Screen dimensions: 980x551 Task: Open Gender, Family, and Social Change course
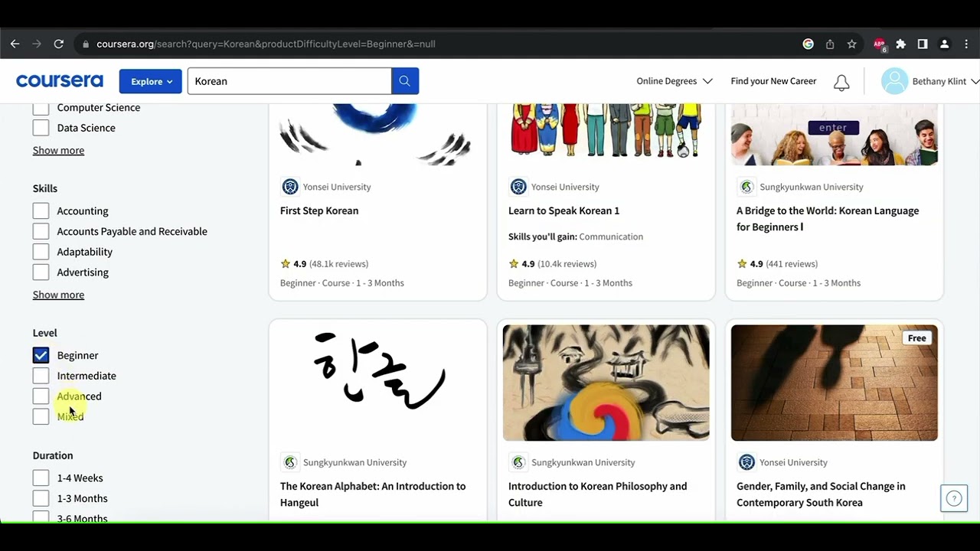[x=821, y=494]
